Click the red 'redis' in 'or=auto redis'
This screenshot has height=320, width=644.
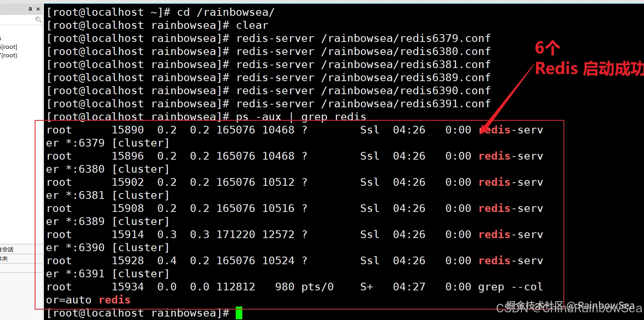pos(114,300)
